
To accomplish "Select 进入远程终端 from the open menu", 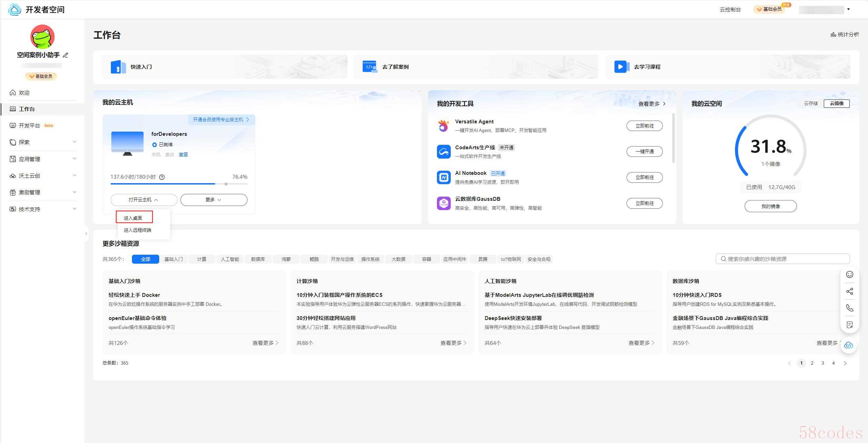I will [x=137, y=230].
